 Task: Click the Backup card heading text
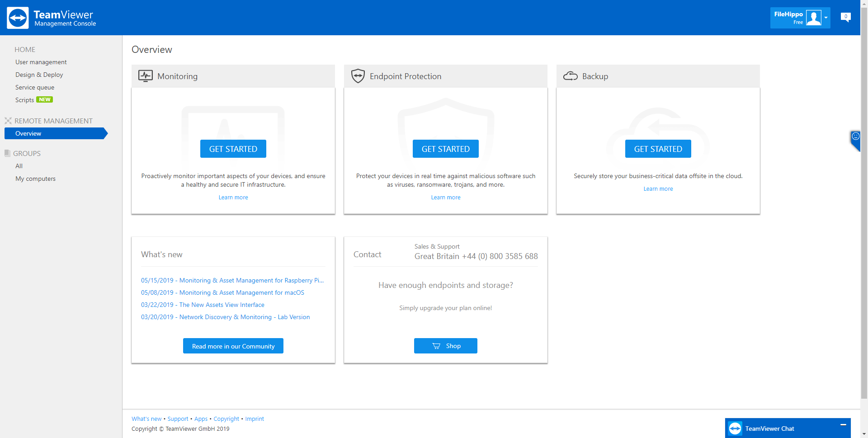coord(595,76)
